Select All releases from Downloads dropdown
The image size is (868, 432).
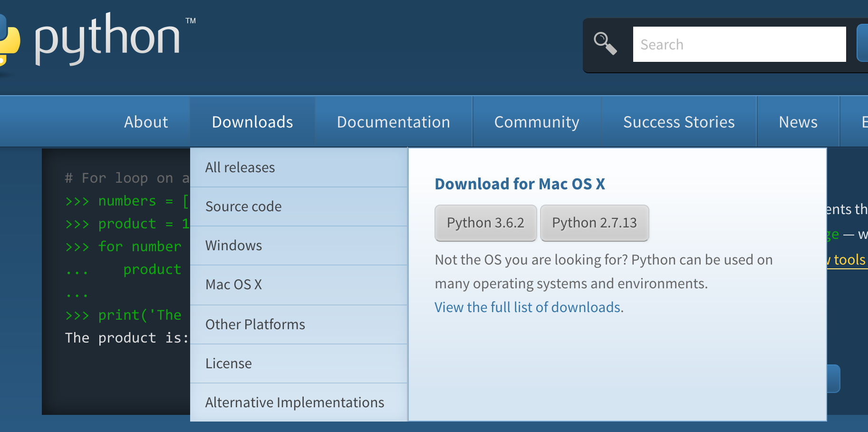pyautogui.click(x=299, y=167)
